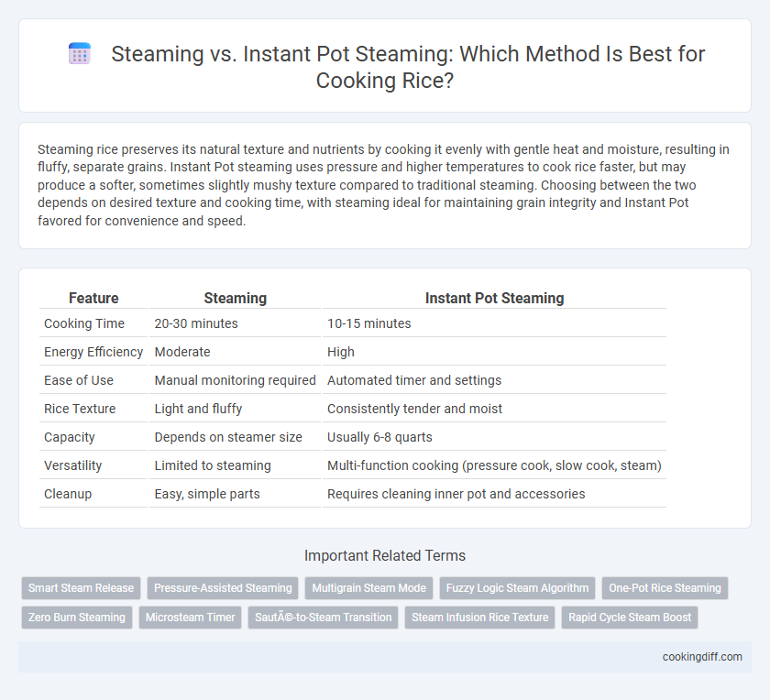
Task: Select the Zero Burn Steaming tag
Action: tap(77, 618)
